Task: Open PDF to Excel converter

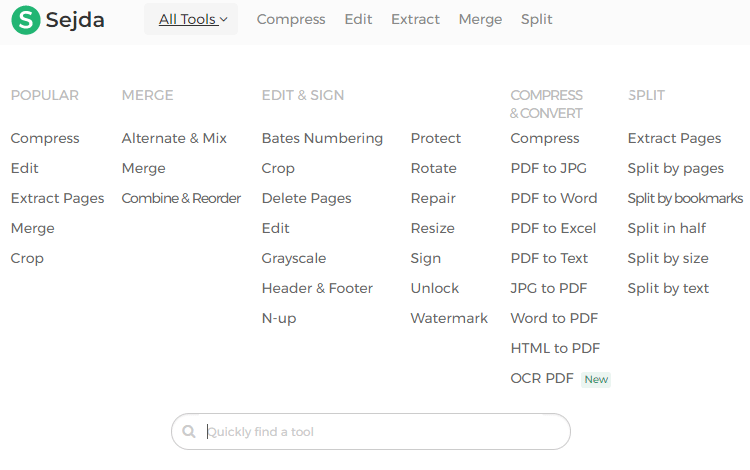Action: (553, 229)
